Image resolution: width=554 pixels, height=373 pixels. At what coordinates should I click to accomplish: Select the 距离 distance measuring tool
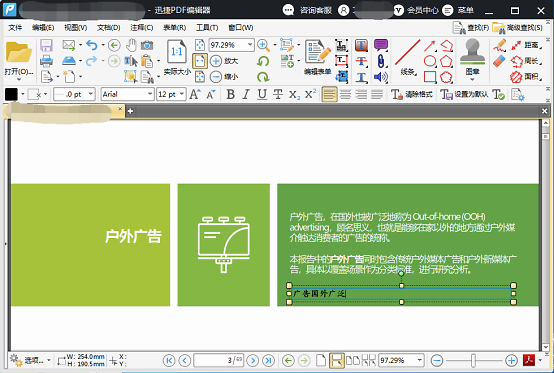(526, 45)
